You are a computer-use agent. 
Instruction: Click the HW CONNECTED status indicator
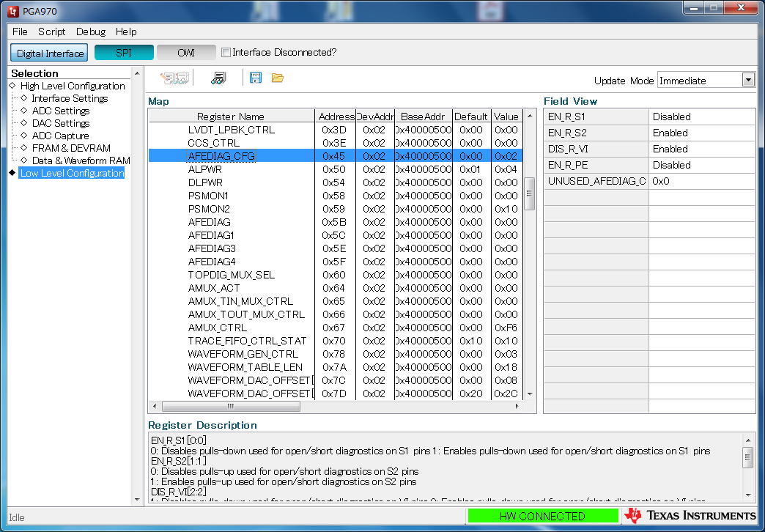[542, 516]
